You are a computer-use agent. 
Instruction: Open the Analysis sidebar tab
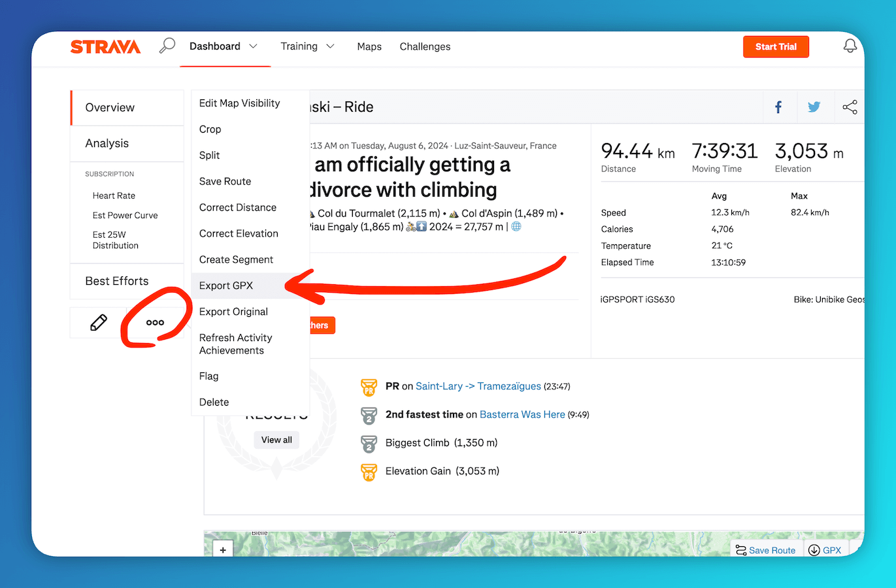[107, 143]
